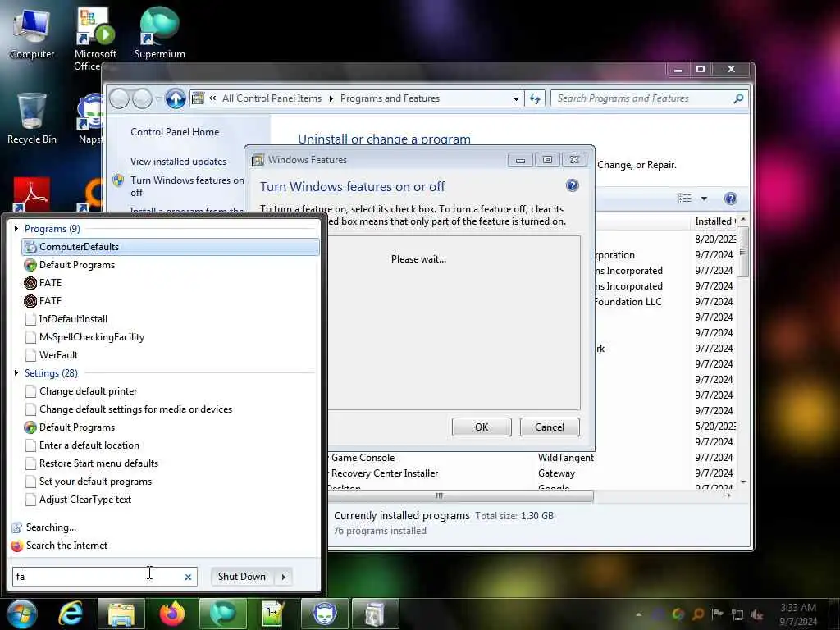The width and height of the screenshot is (840, 630).
Task: Select the Game Console program row
Action: [x=531, y=458]
